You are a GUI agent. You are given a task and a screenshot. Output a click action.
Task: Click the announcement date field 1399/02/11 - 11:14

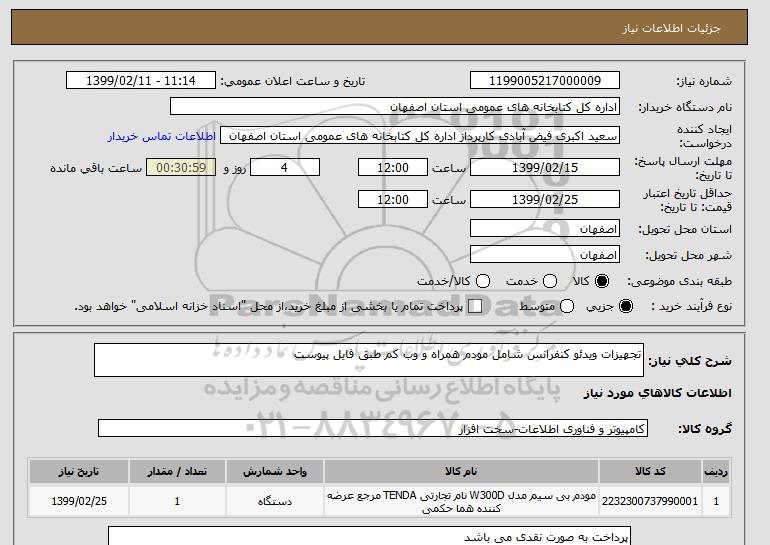tap(140, 81)
